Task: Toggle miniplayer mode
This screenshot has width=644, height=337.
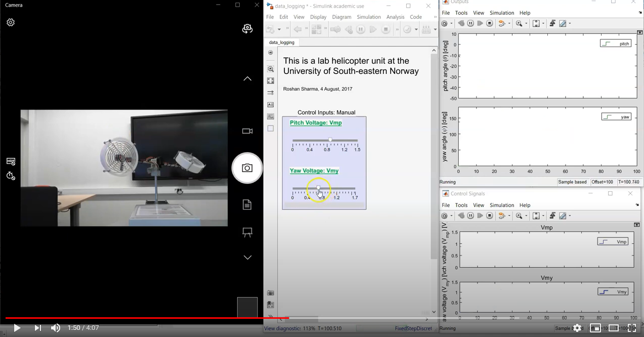Action: (x=595, y=328)
